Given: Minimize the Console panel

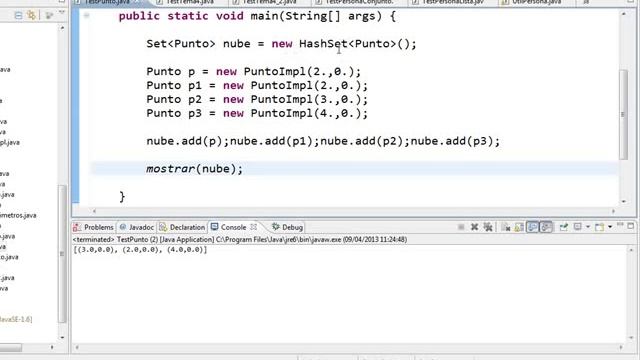Looking at the screenshot, I should pos(620,225).
